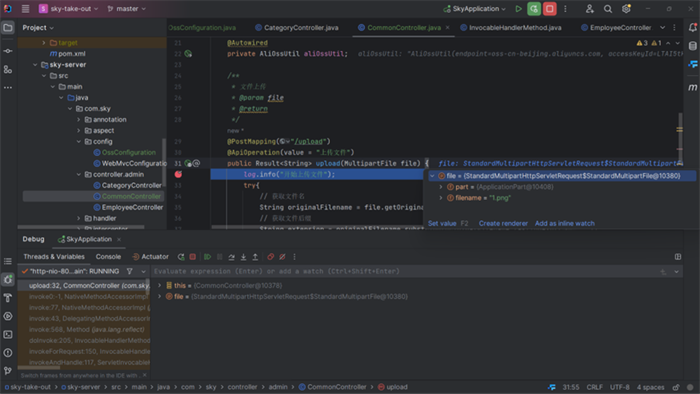Collapse the sky-server module

coord(35,65)
